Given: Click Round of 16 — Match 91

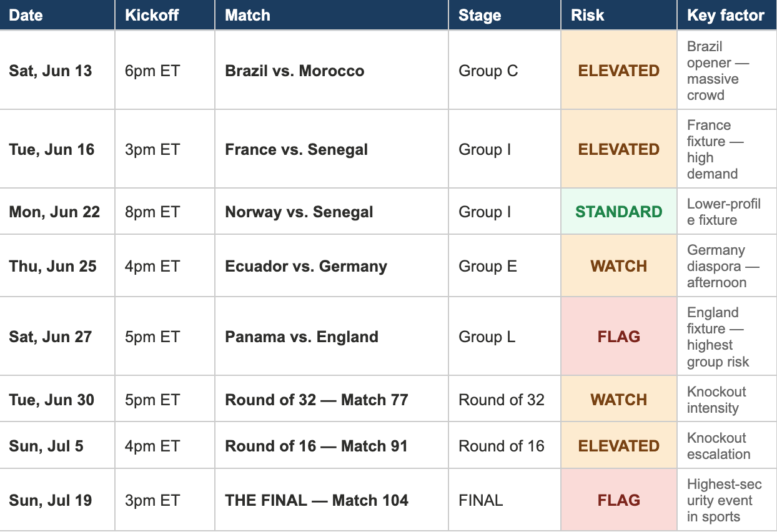Looking at the screenshot, I should (332, 446).
